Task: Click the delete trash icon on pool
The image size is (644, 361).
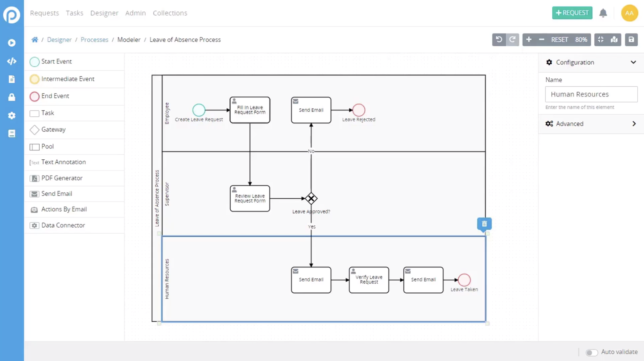Action: click(x=484, y=223)
